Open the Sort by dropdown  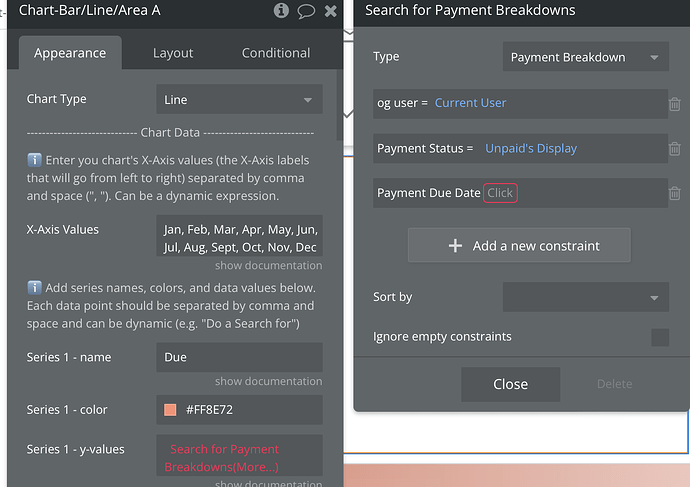pyautogui.click(x=586, y=297)
